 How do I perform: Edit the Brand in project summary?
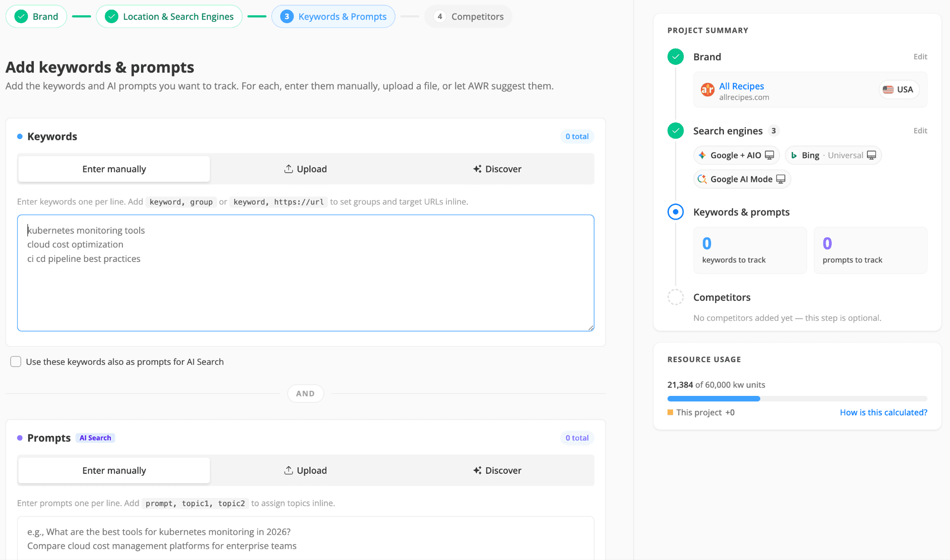(x=920, y=57)
